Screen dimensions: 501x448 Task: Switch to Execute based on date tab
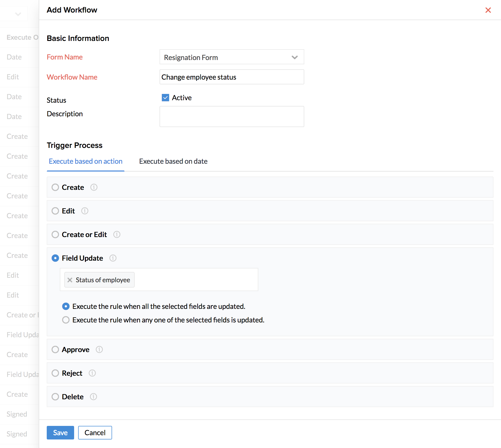tap(173, 161)
